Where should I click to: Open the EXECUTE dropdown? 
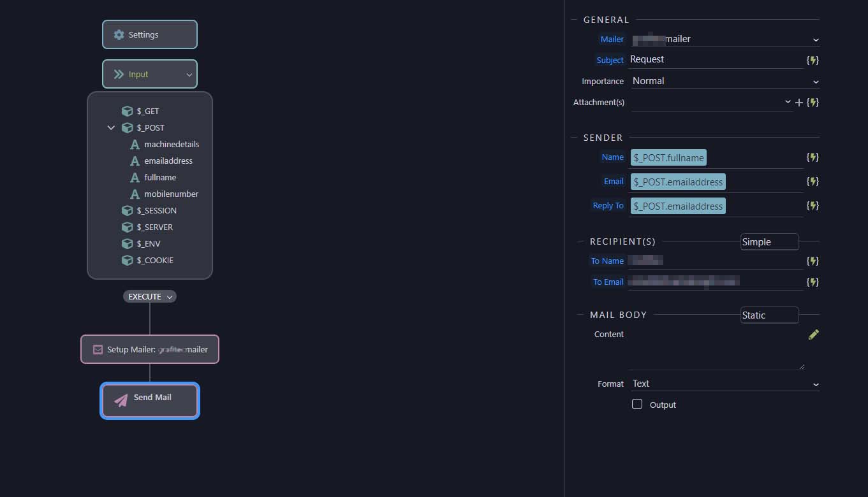pos(150,296)
